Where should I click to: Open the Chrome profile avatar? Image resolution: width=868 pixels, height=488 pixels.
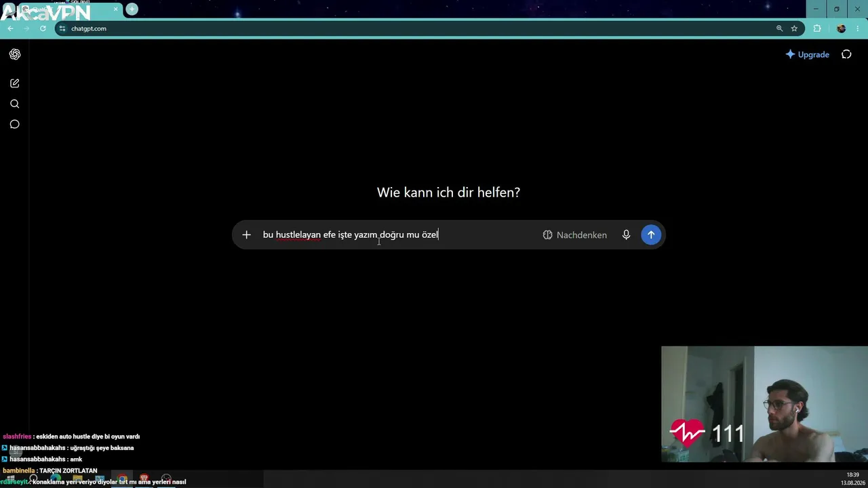(x=841, y=28)
